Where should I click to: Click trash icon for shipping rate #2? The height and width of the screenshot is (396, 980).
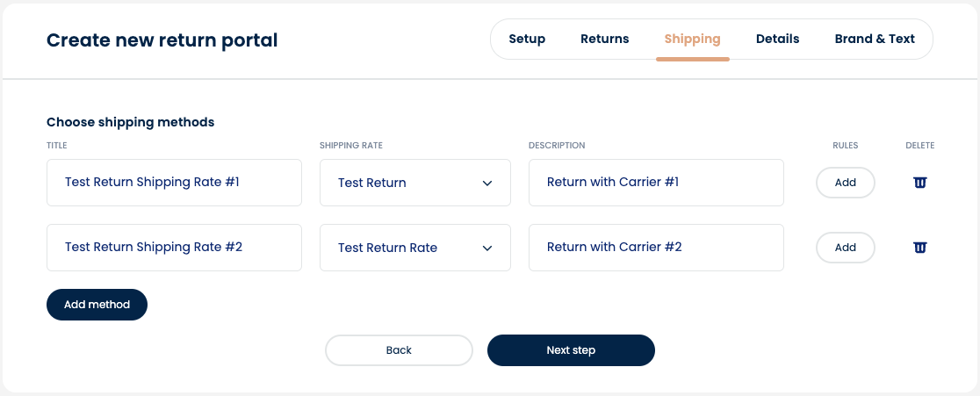pyautogui.click(x=919, y=248)
